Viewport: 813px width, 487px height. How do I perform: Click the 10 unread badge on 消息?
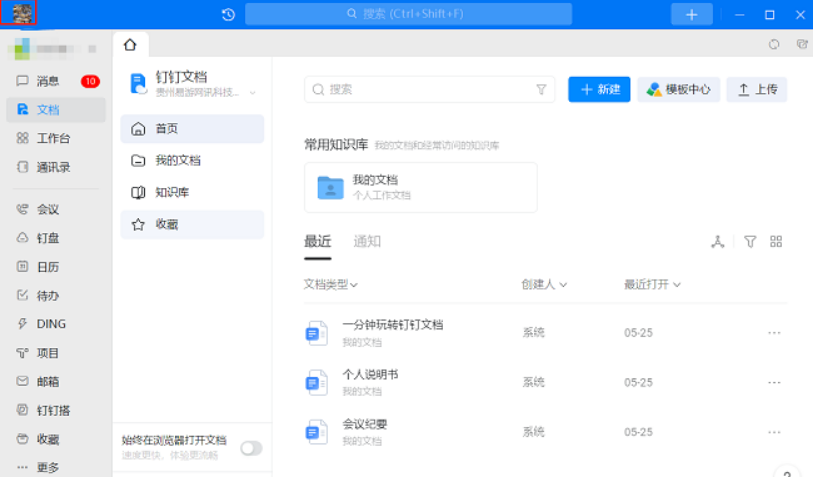[90, 81]
